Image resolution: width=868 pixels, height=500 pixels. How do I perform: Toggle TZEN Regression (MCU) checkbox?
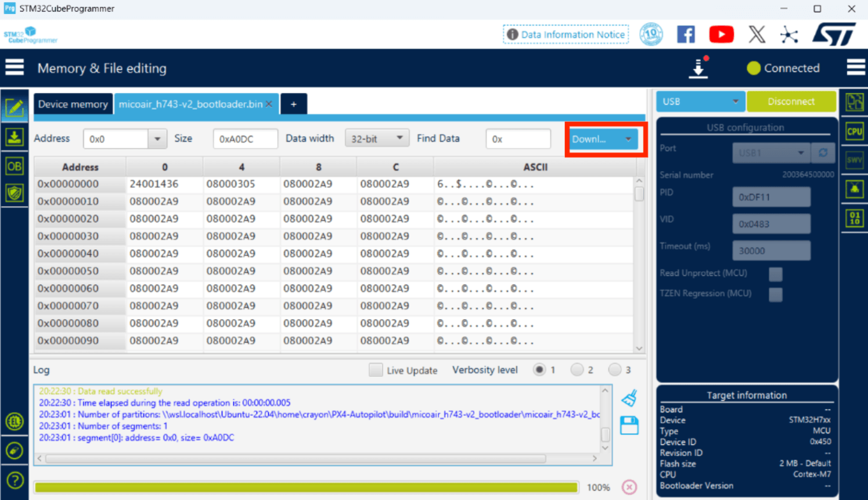point(775,294)
